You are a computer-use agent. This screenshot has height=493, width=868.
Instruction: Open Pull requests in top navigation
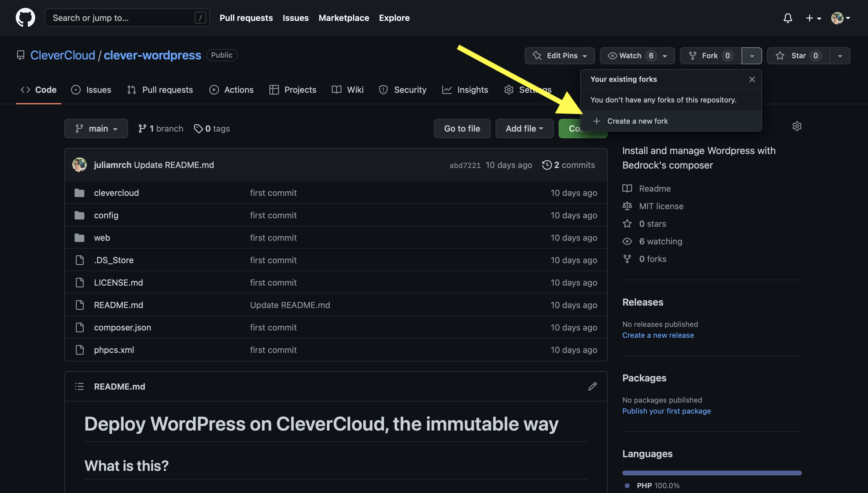246,18
